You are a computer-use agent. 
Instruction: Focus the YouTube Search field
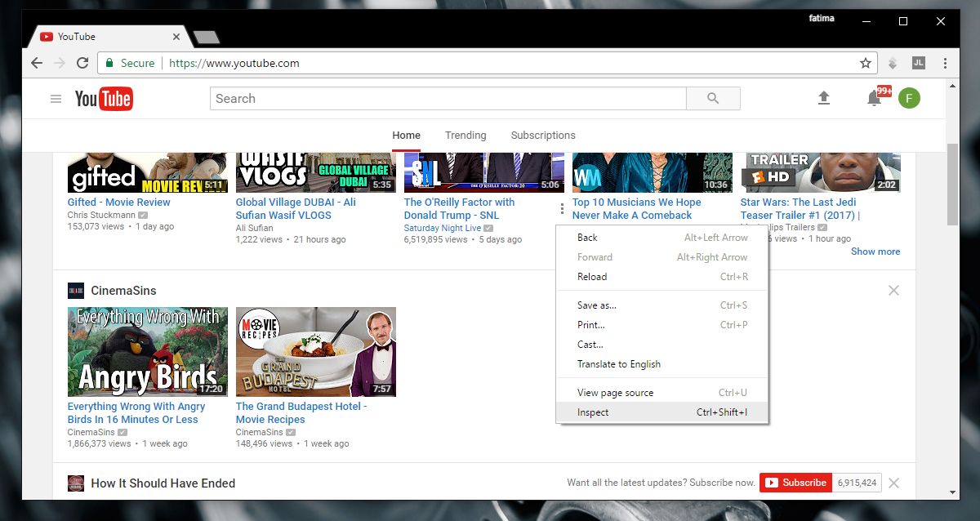tap(448, 99)
